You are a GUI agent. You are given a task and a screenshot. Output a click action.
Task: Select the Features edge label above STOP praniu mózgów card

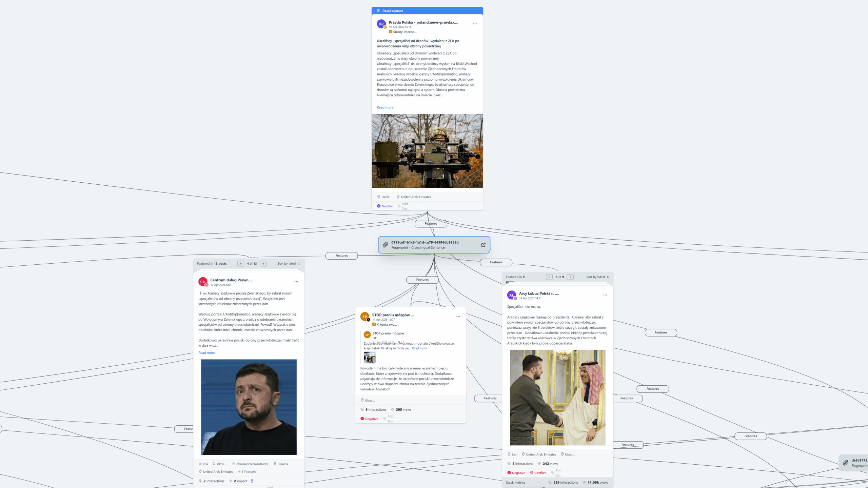click(422, 280)
